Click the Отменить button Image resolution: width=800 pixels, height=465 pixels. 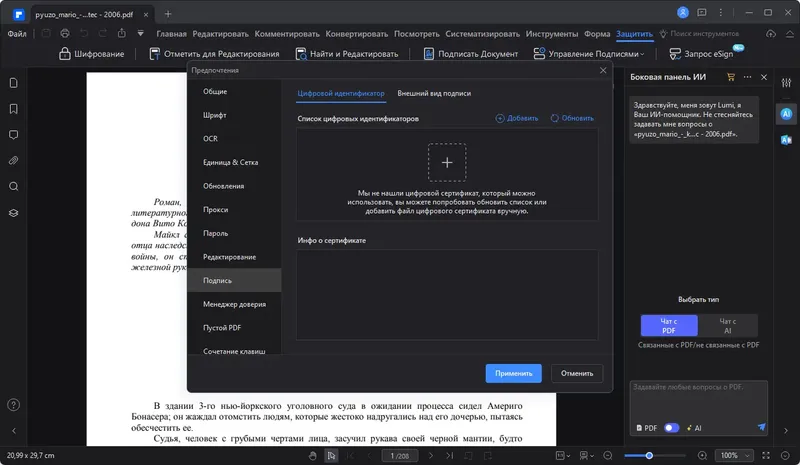(x=577, y=373)
